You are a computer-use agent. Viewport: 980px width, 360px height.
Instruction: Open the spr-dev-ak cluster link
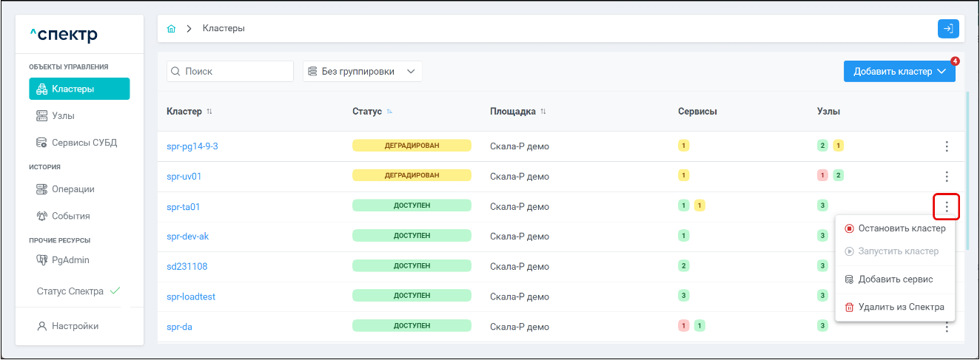188,237
